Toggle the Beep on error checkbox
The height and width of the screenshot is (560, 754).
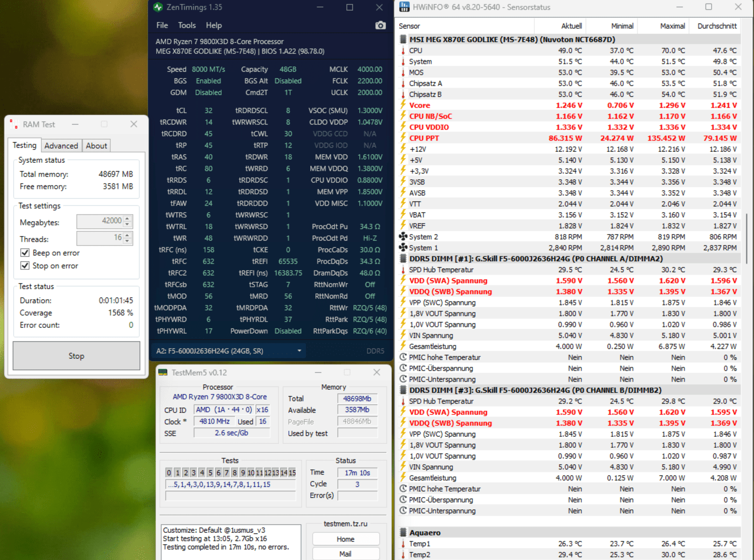click(25, 253)
